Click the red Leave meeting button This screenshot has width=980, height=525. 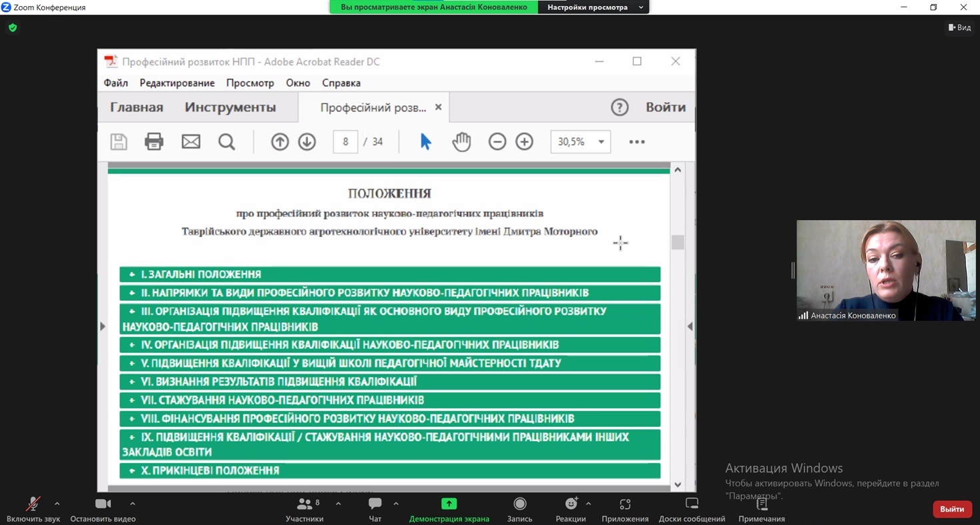pos(951,509)
